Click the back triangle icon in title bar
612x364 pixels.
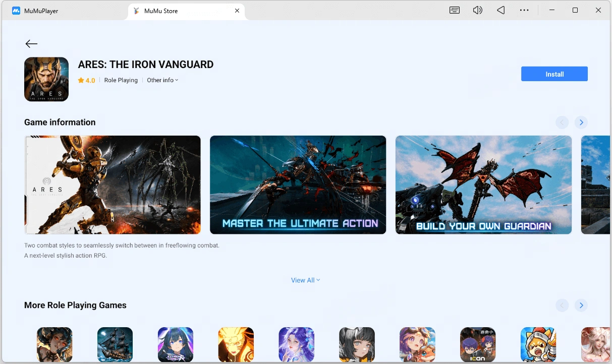click(x=500, y=10)
